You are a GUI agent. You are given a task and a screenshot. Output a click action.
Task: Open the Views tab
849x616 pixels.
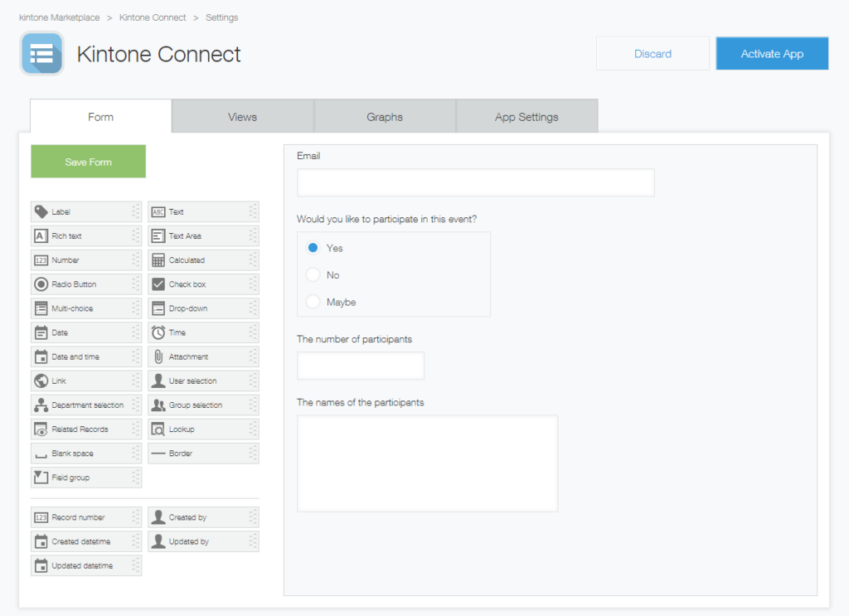click(x=243, y=116)
